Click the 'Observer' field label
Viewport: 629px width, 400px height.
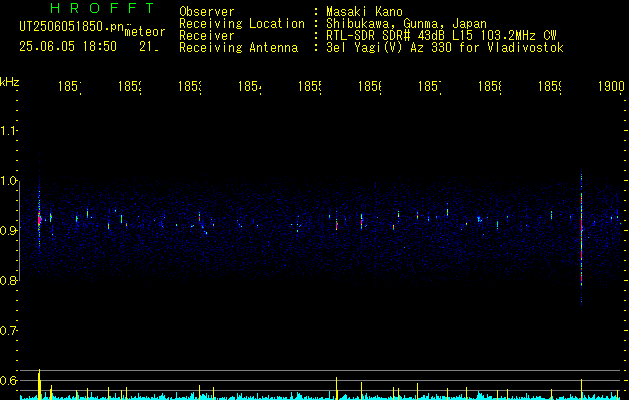[207, 12]
